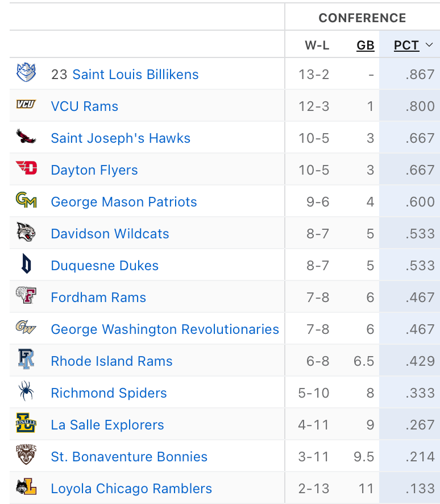This screenshot has height=504, width=440.
Task: Click the Davidson Wildcats logo icon
Action: (26, 233)
